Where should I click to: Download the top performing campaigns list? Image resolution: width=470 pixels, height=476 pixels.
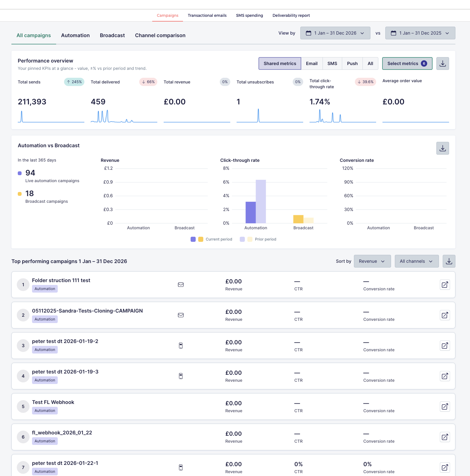(449, 261)
